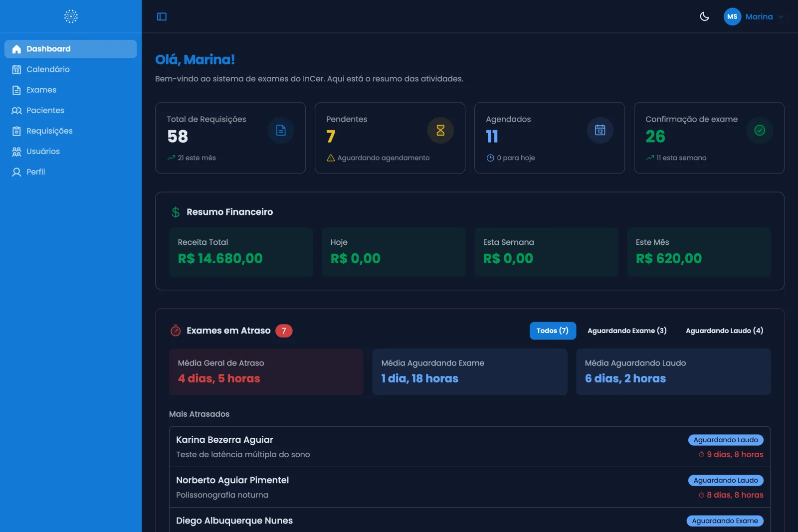Open the Exames sidebar item
Screen dimensions: 798x532
click(71, 90)
